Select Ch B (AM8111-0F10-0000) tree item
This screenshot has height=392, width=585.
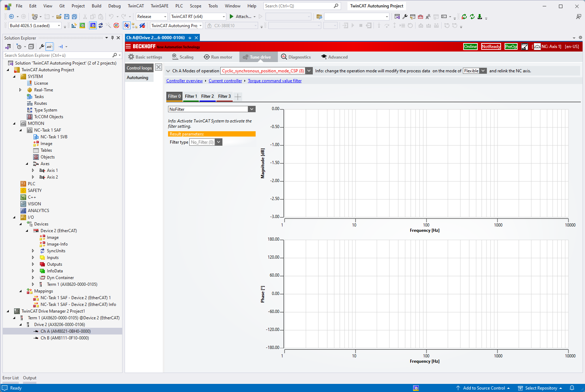tap(65, 338)
